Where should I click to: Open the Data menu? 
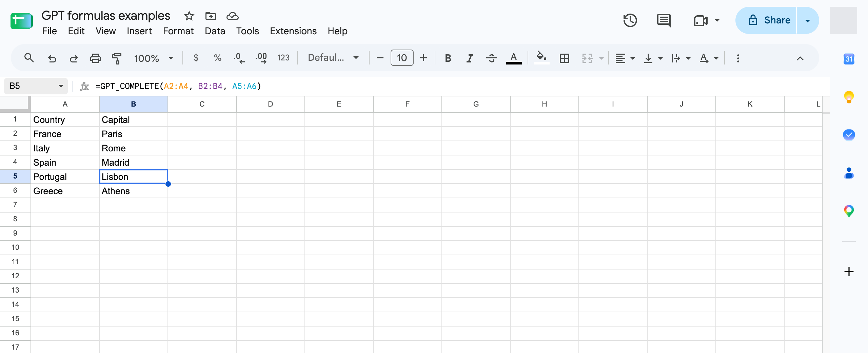pyautogui.click(x=215, y=31)
